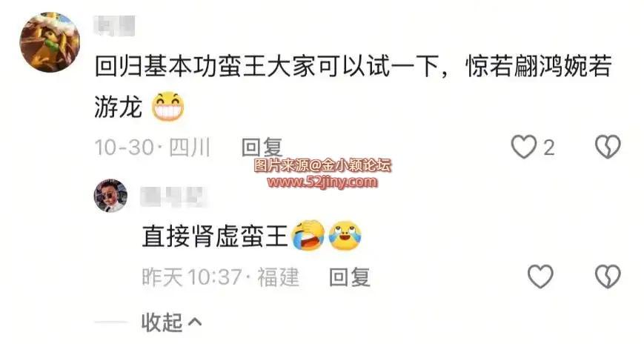
Task: Like the top comment with heart icon
Action: point(523,147)
